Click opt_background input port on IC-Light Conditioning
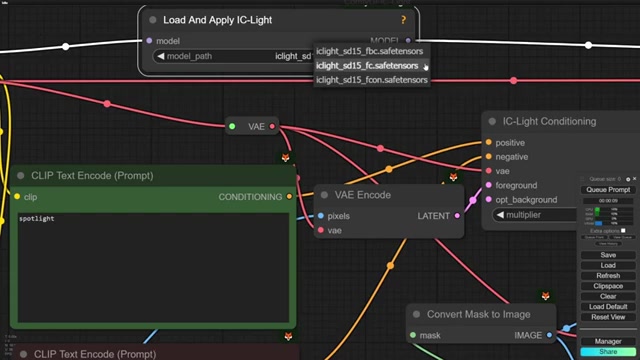Viewport: 640px width, 360px height. [489, 200]
